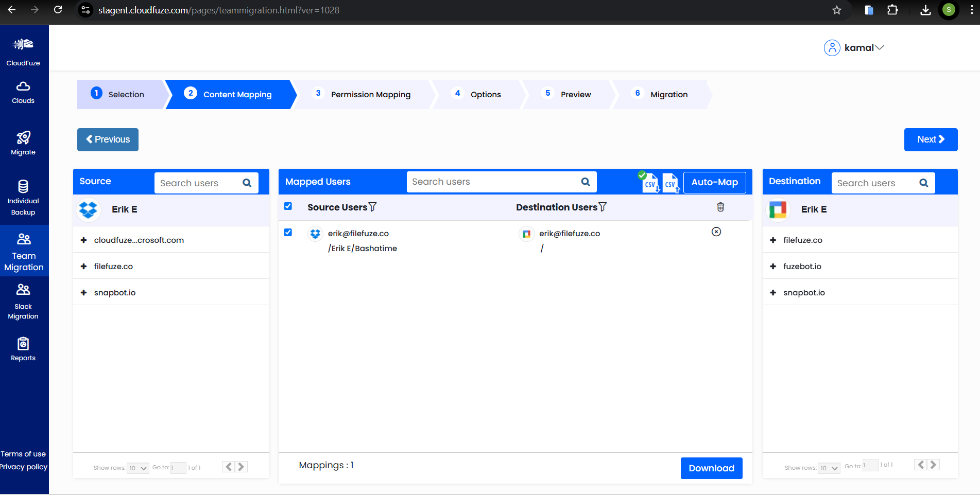Download the CSV mapping file icon
980x495 pixels.
pos(649,182)
